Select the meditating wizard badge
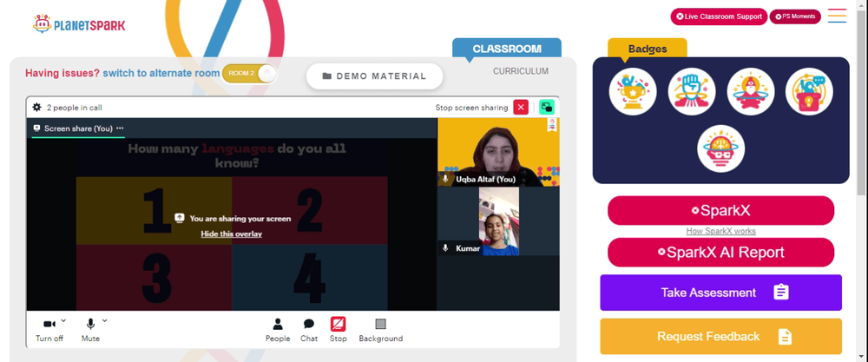The height and width of the screenshot is (362, 868). (x=750, y=91)
